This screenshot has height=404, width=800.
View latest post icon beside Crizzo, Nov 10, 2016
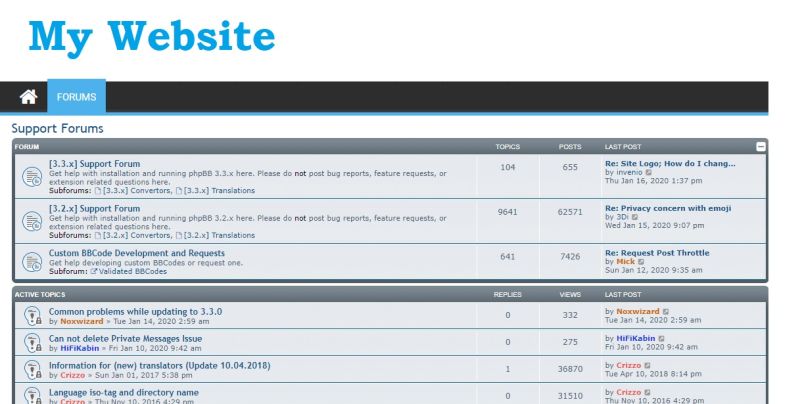(647, 393)
